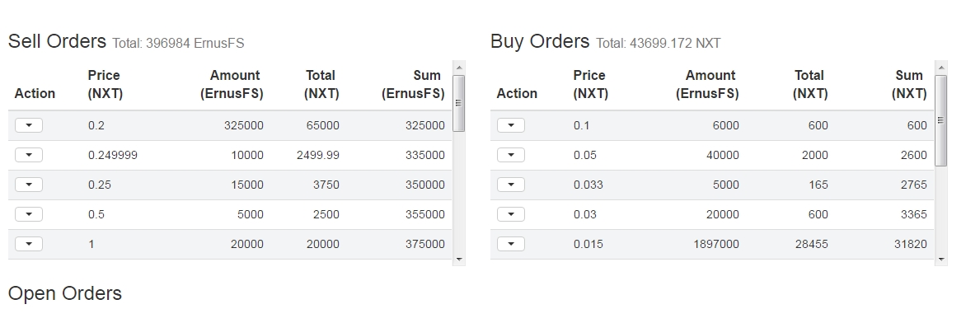Click Sell Orders scrollbar up arrow
This screenshot has width=980, height=323.
(x=459, y=68)
